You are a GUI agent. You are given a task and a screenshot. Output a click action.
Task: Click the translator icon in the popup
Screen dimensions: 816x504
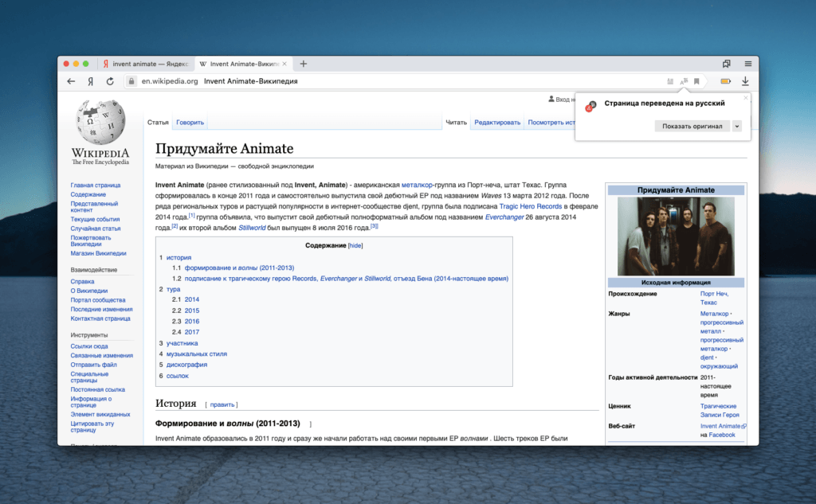[x=590, y=106]
